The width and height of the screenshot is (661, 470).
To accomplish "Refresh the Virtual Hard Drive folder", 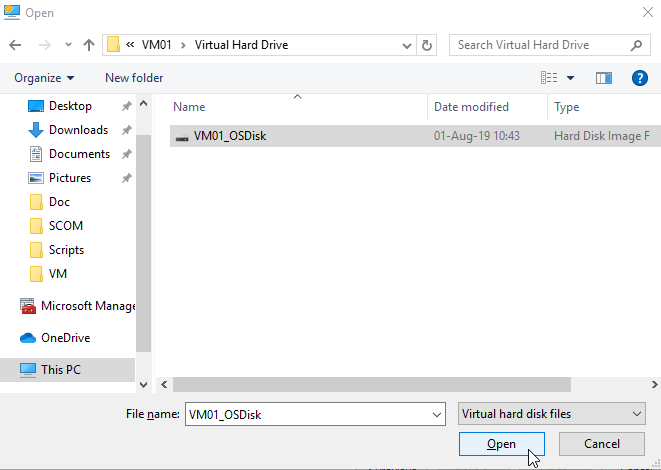I will 427,45.
